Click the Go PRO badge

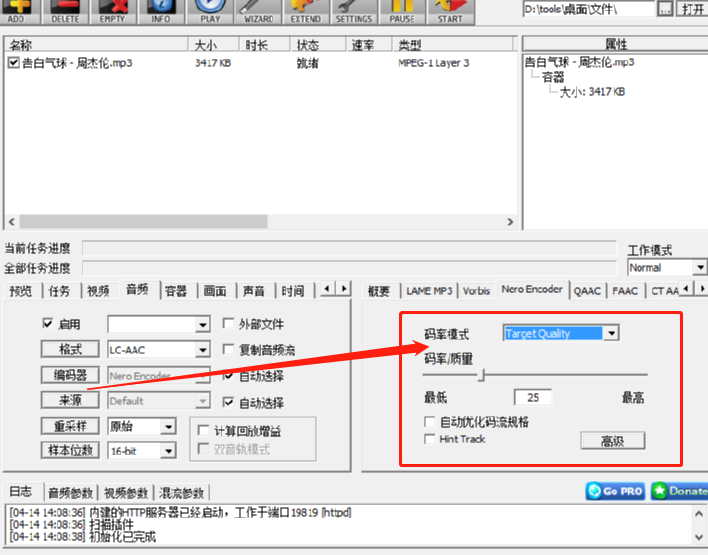[x=615, y=491]
